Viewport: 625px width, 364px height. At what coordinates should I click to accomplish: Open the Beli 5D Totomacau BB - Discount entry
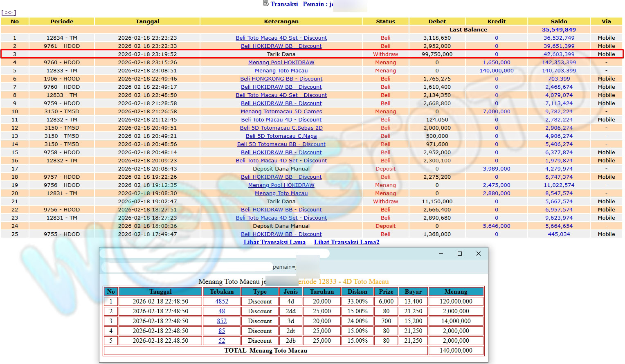281,144
